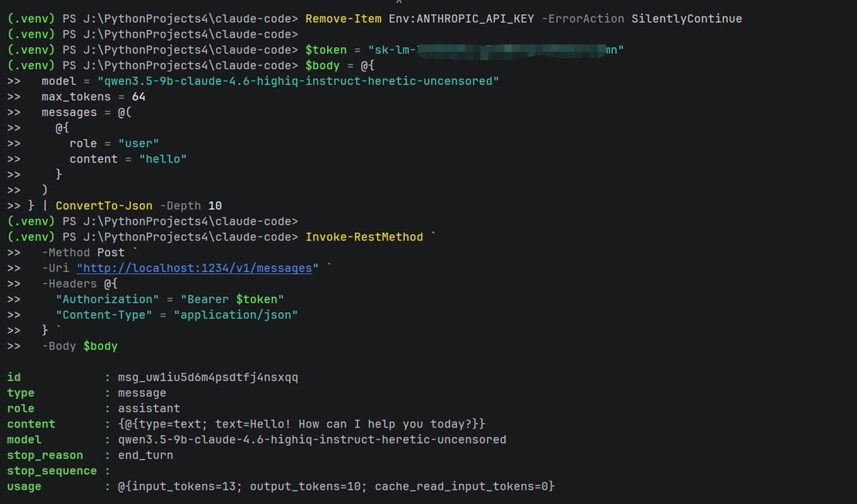This screenshot has height=504, width=857.
Task: Click the max_tokens value 64
Action: pos(139,97)
